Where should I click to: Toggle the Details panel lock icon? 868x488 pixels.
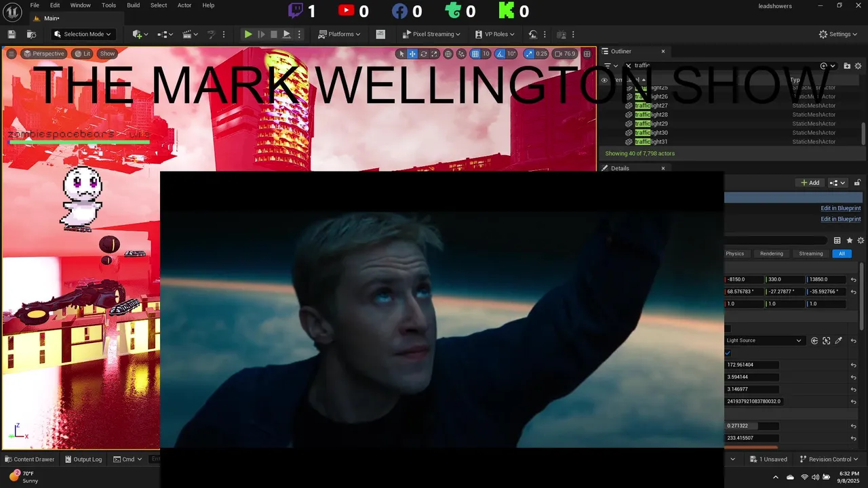(x=857, y=182)
